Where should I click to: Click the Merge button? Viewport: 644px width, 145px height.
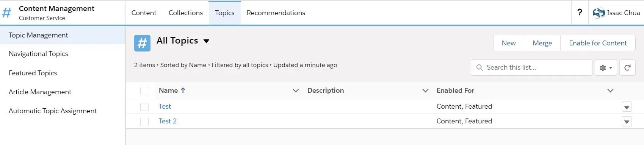coord(542,43)
